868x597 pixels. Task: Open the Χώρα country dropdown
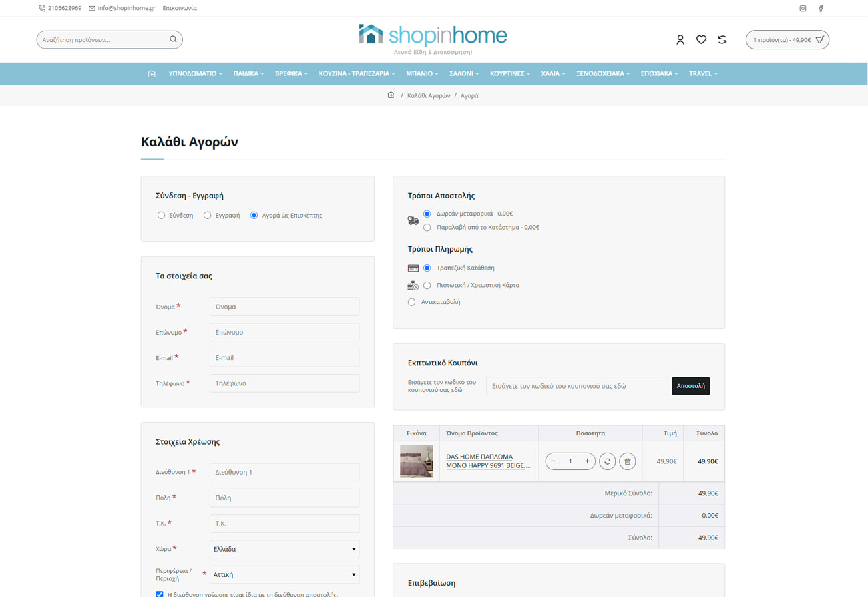(x=284, y=549)
